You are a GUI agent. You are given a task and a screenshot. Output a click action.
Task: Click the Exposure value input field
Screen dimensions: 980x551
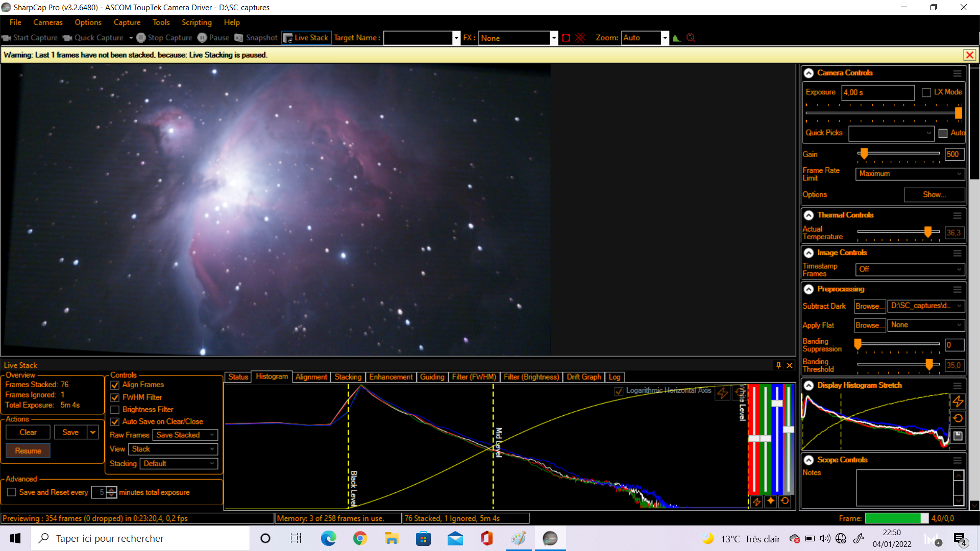click(877, 93)
